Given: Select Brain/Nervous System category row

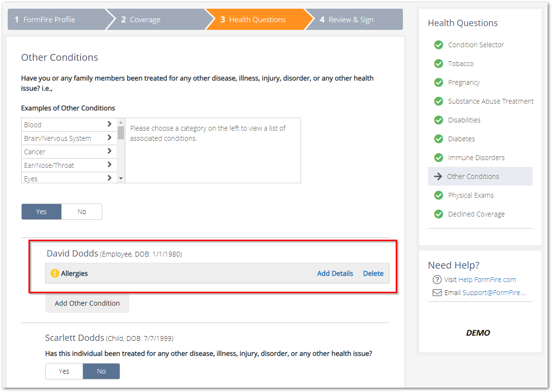Looking at the screenshot, I should click(x=69, y=138).
